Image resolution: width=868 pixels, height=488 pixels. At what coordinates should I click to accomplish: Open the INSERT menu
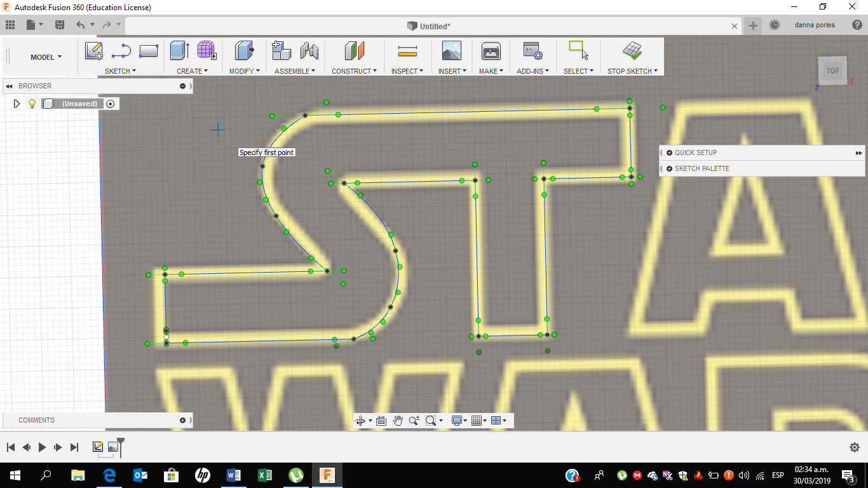[452, 71]
